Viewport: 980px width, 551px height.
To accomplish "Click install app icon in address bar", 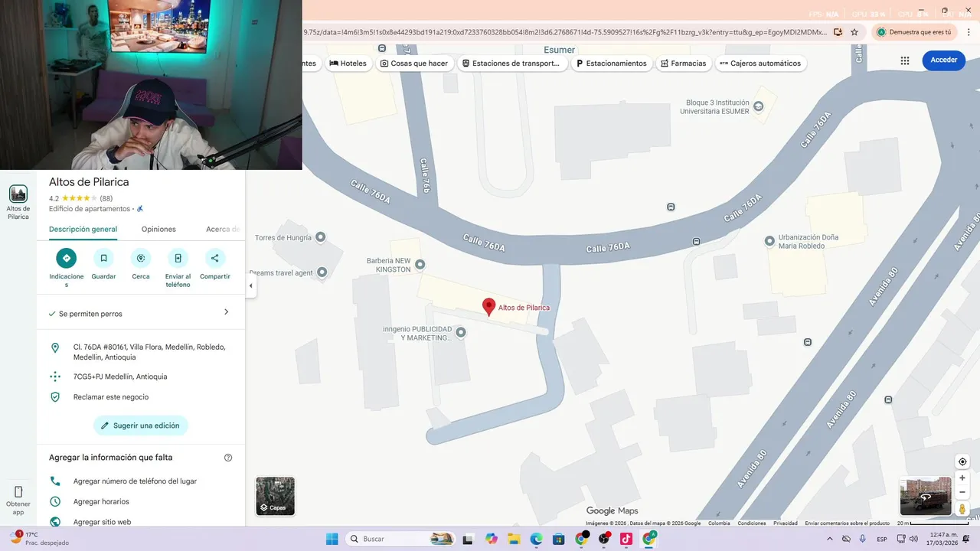I will coord(838,32).
